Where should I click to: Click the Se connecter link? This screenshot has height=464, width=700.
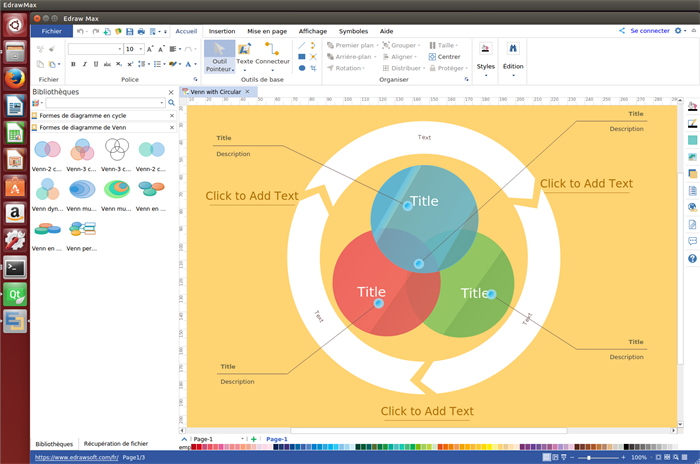click(x=650, y=31)
